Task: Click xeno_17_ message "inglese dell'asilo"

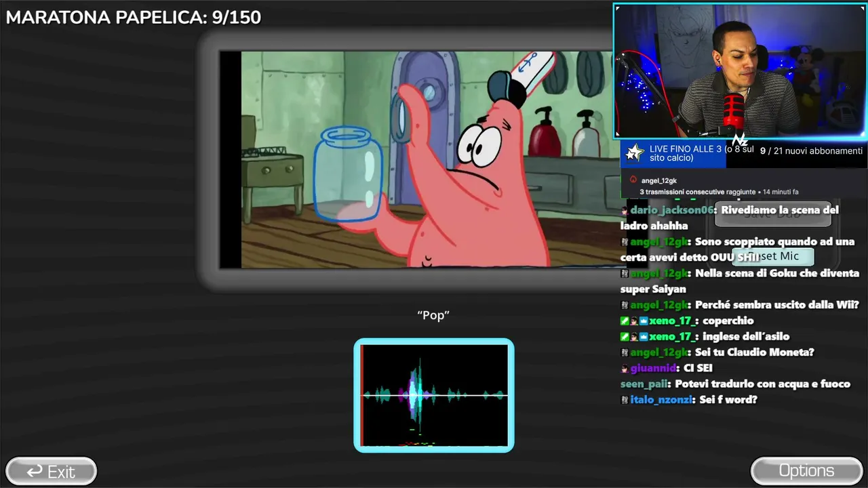Action: point(746,336)
